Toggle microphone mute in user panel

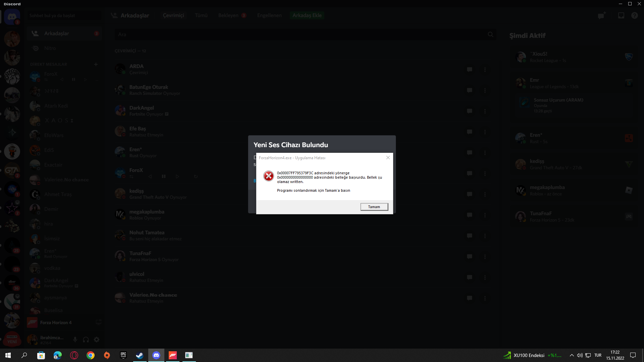click(75, 340)
